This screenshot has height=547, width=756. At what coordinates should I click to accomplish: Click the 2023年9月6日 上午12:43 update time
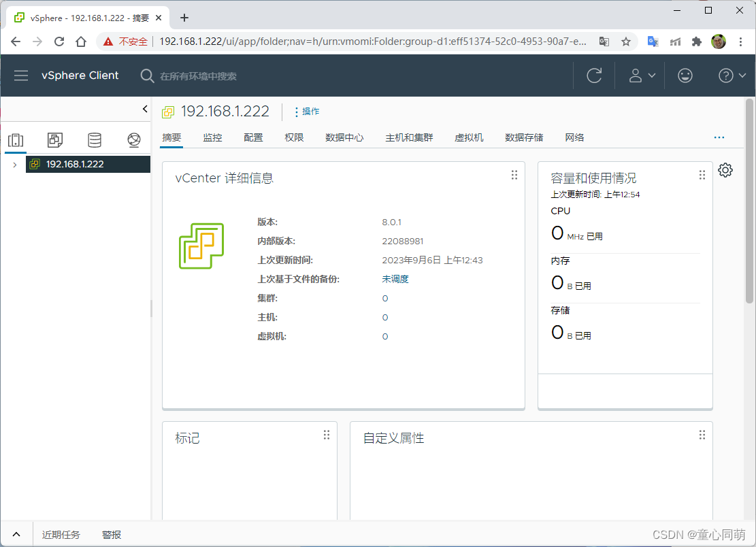pyautogui.click(x=432, y=261)
